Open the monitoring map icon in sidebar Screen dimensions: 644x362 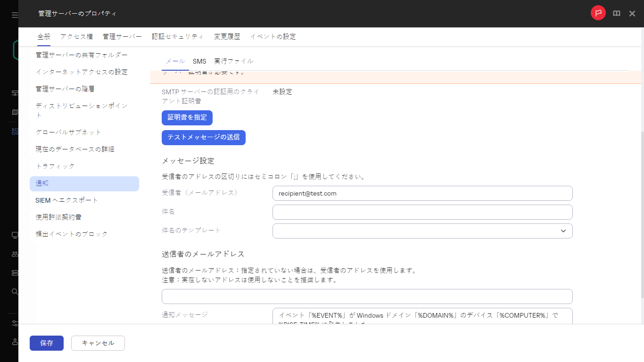[x=14, y=112]
